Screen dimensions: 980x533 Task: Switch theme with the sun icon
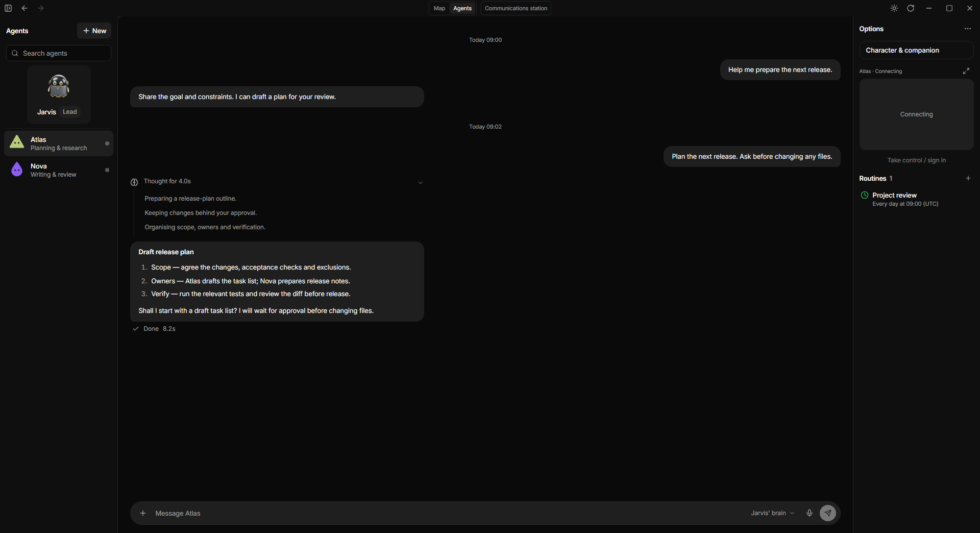tap(894, 8)
